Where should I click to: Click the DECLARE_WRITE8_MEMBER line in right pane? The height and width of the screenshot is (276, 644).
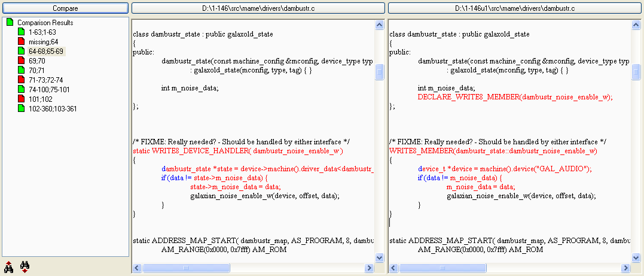[515, 96]
